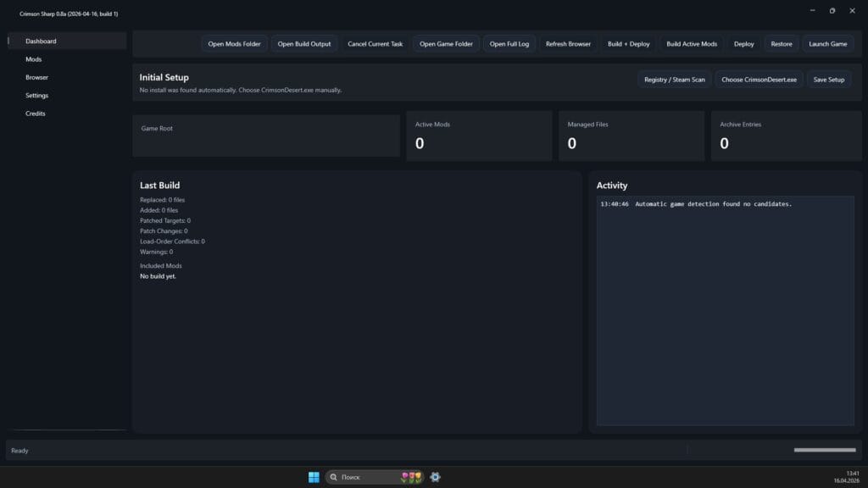
Task: Run Registry / Steam Scan
Action: 674,80
